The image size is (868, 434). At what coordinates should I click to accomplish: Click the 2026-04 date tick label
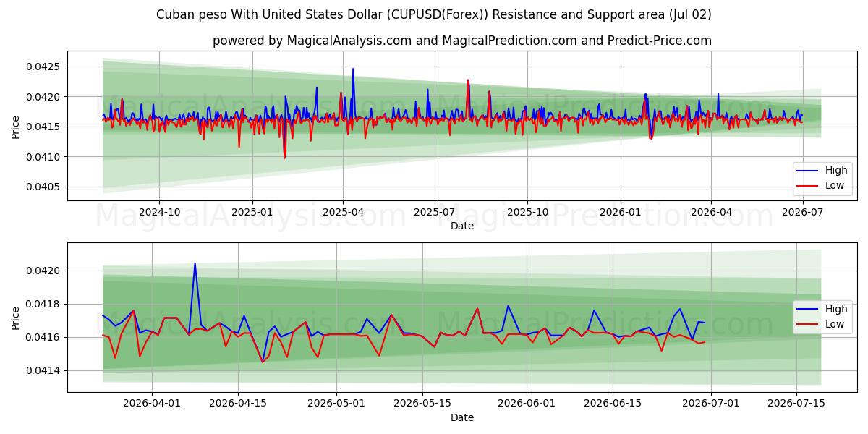[x=711, y=212]
